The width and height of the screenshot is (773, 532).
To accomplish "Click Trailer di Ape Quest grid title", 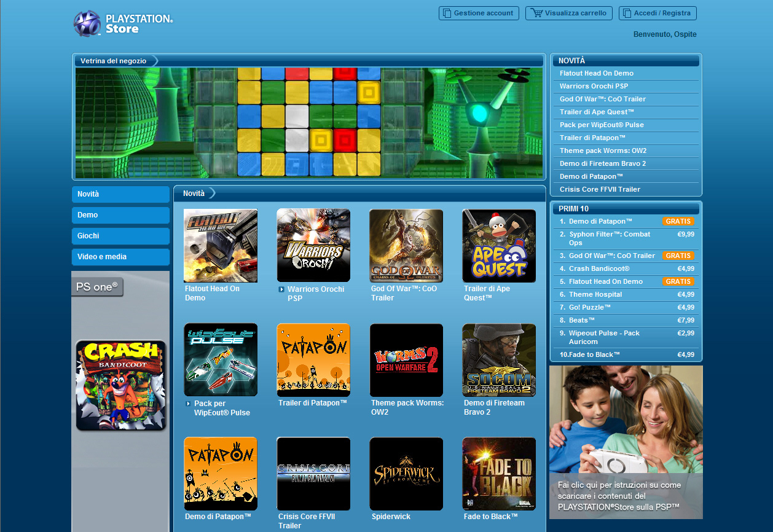I will (x=487, y=294).
